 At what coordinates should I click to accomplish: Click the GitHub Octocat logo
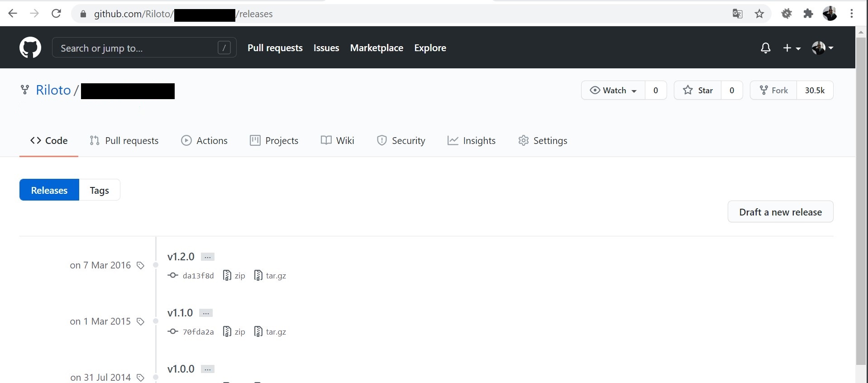pyautogui.click(x=30, y=48)
